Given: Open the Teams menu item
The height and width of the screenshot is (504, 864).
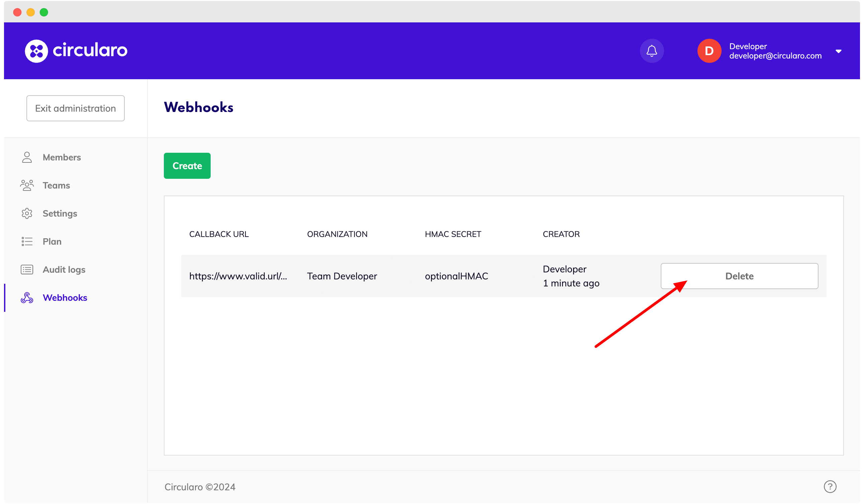Looking at the screenshot, I should point(56,185).
